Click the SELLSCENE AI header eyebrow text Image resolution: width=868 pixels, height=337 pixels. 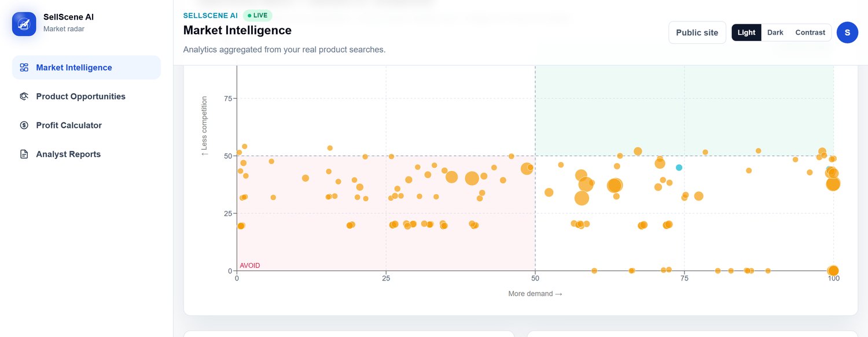pos(210,16)
